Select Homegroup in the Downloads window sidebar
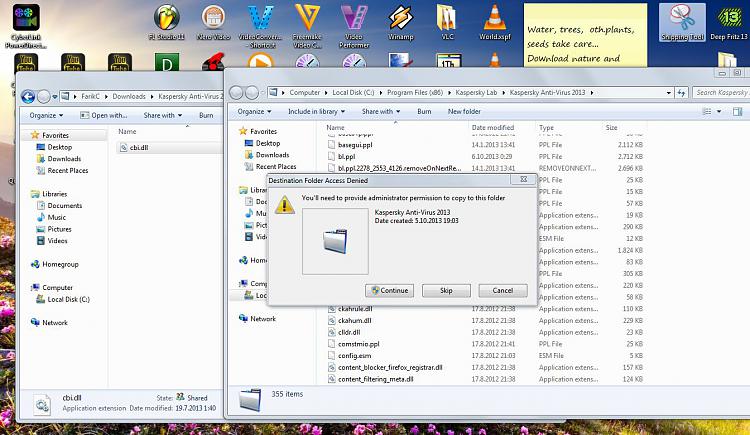 tap(60, 264)
